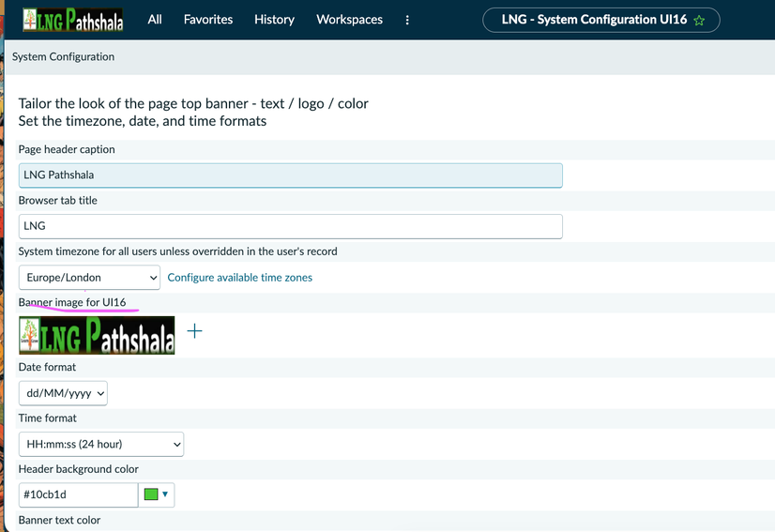Open the Workspaces menu
775x532 pixels.
coord(349,20)
